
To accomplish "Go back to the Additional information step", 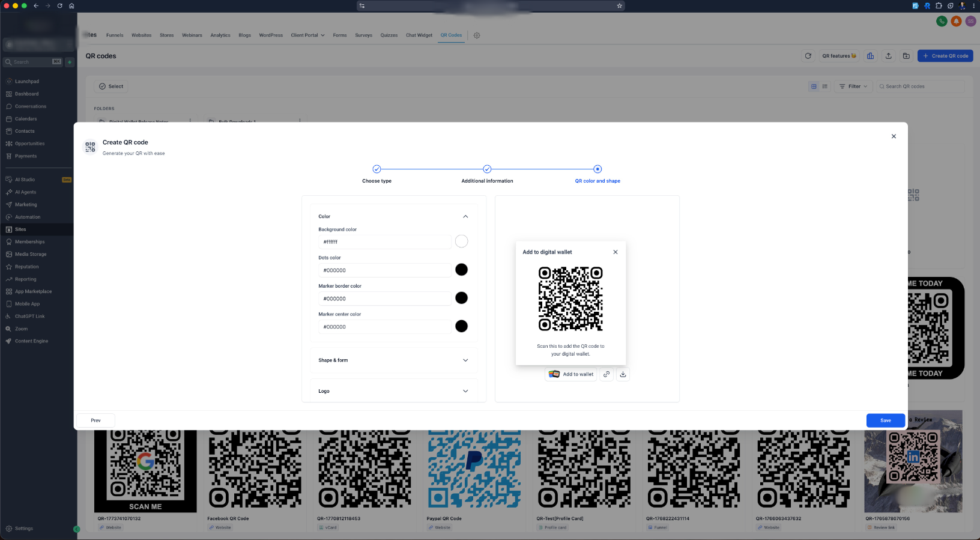I will (x=487, y=169).
